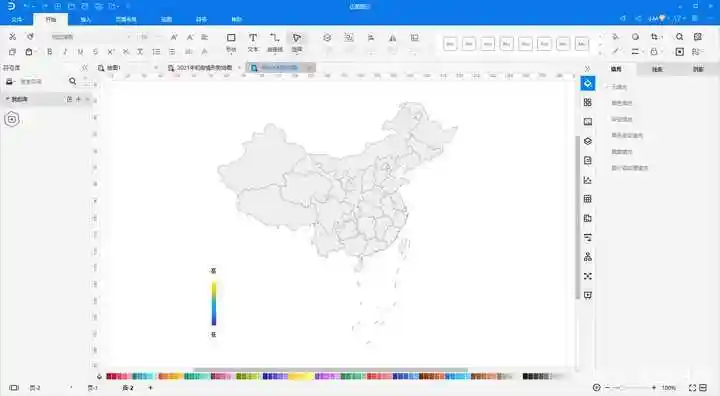
Task: Switch to the Symbols ribbon tab
Action: [x=201, y=19]
